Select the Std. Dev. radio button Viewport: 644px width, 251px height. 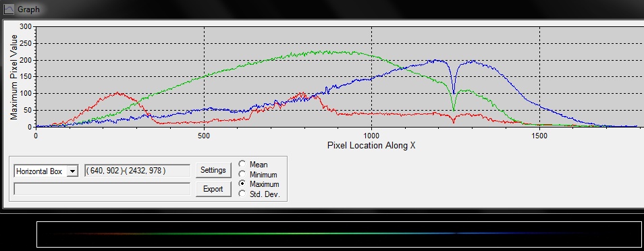(242, 194)
